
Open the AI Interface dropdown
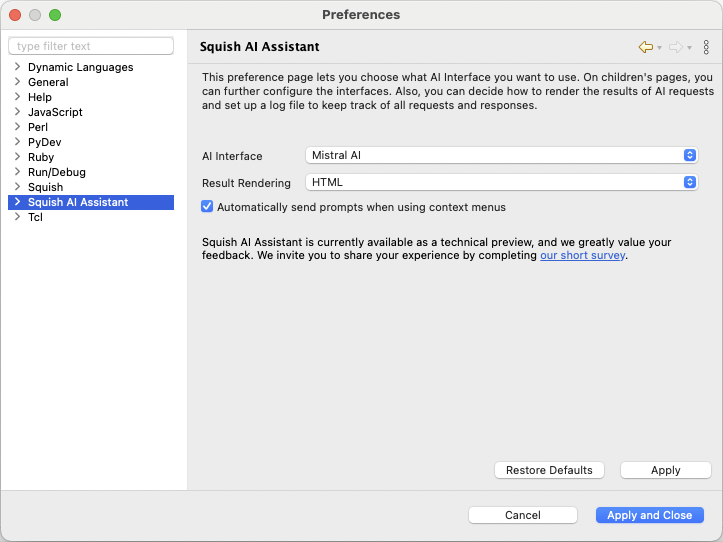click(x=501, y=156)
